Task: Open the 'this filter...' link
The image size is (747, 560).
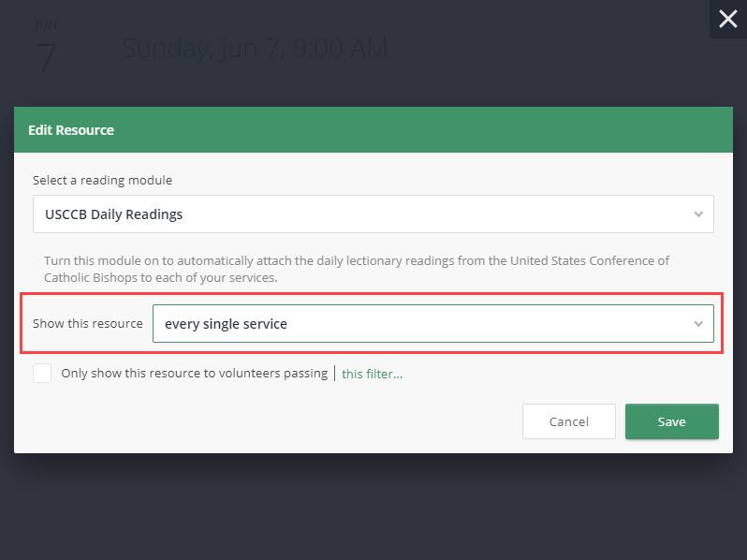Action: coord(372,374)
